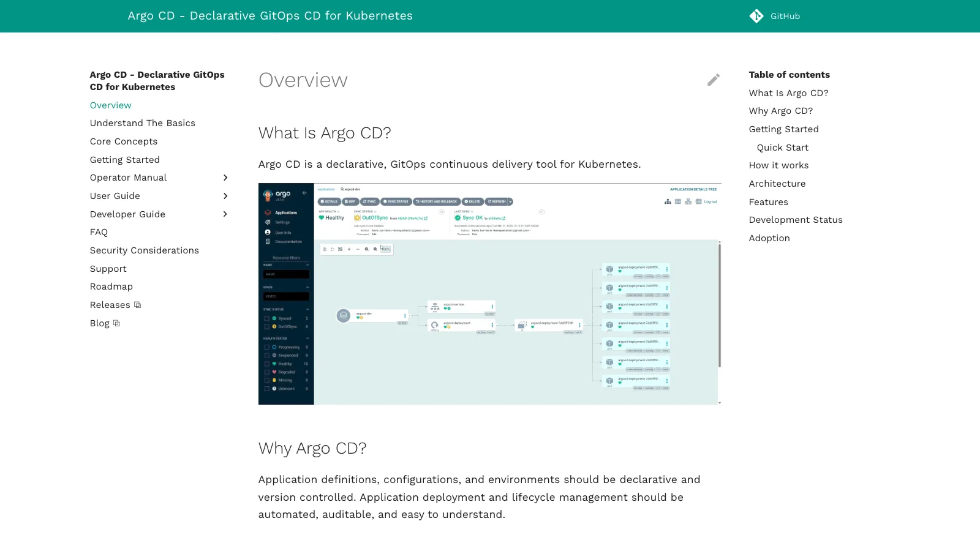The image size is (980, 551).
Task: Click the GitHub diamond logo icon
Action: [756, 16]
